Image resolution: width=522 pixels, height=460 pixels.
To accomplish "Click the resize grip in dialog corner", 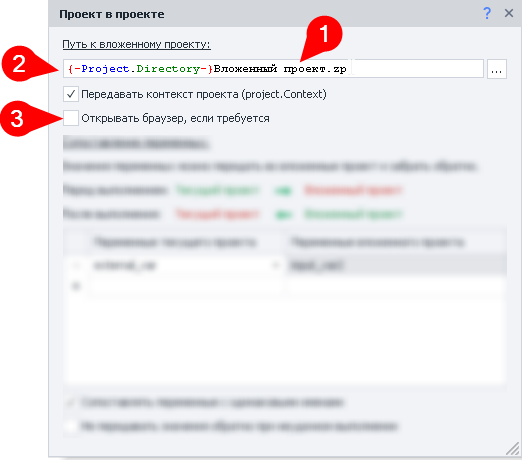I will (x=513, y=448).
